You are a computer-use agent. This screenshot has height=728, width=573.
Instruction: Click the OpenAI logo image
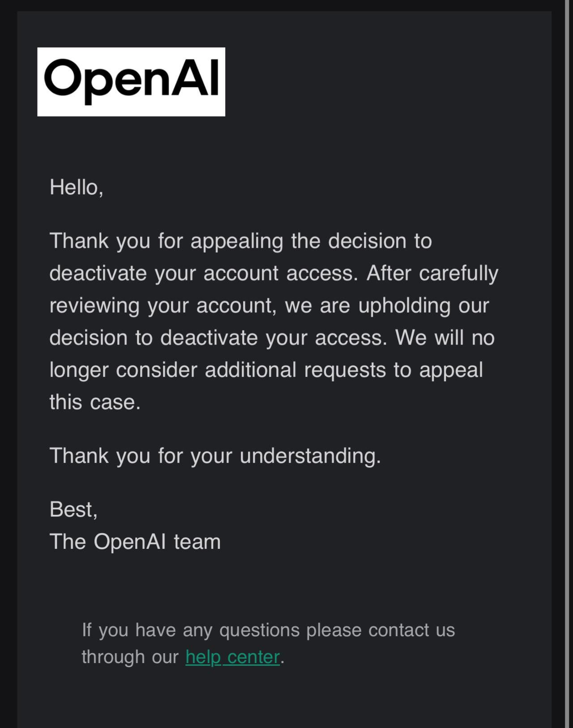[x=131, y=82]
